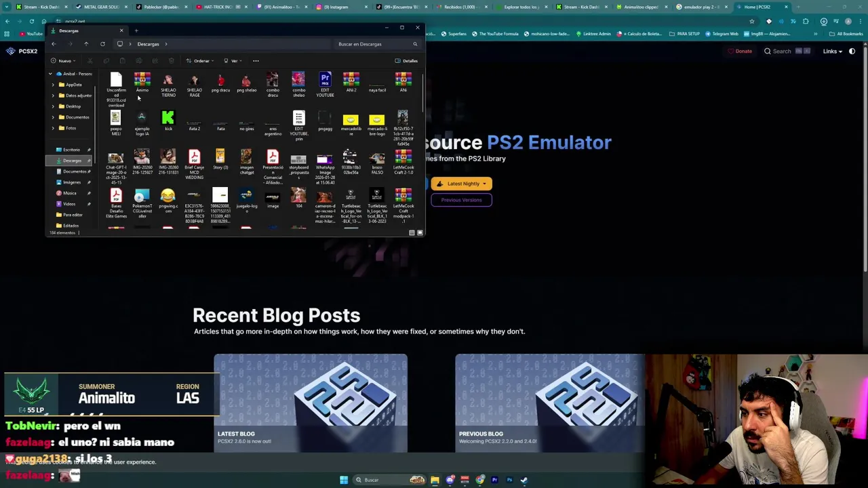Select the Story (3) image file
The image size is (868, 488).
point(220,161)
